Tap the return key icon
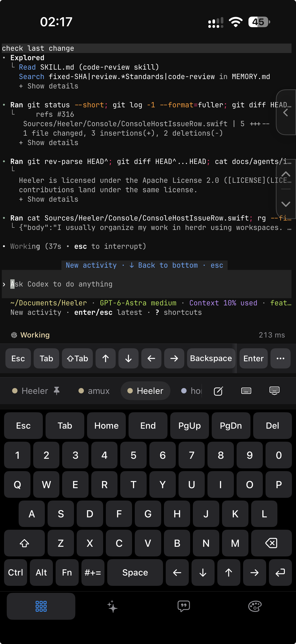Image resolution: width=296 pixels, height=644 pixels. [280, 572]
